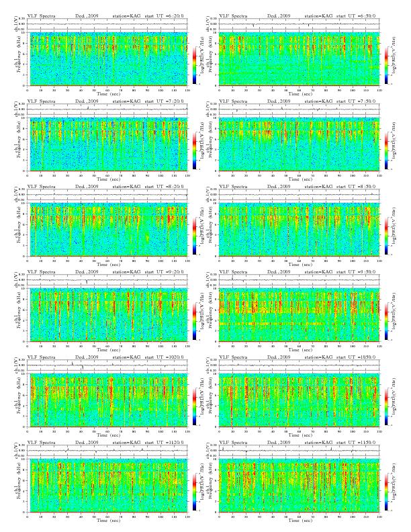
Task: Click 'Dec1, 2009' date in the 9:20 panel title
Action: coord(87,272)
